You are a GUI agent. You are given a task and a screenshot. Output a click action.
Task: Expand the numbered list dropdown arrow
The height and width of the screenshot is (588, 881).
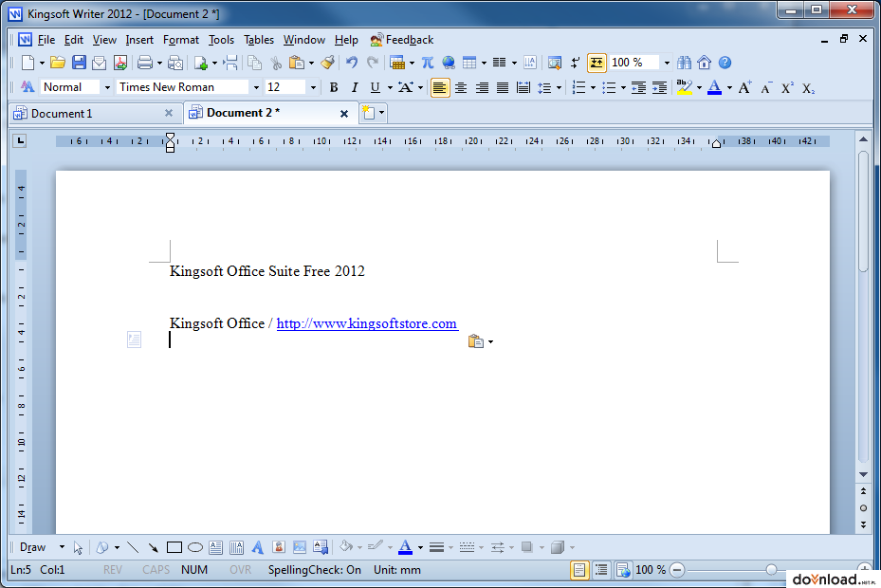click(x=593, y=87)
